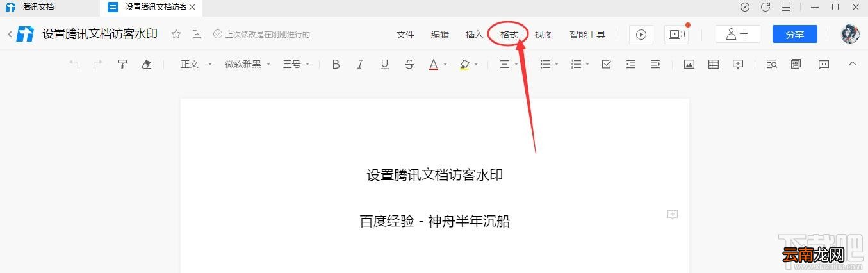Open the 智能工具 menu
Image resolution: width=868 pixels, height=273 pixels.
(x=587, y=35)
